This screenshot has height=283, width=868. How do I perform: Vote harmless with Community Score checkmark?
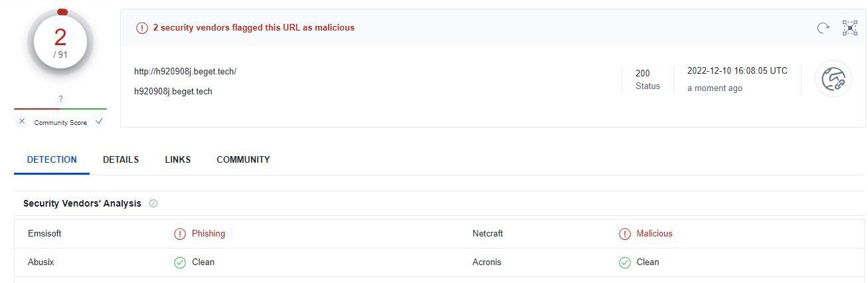pyautogui.click(x=99, y=122)
